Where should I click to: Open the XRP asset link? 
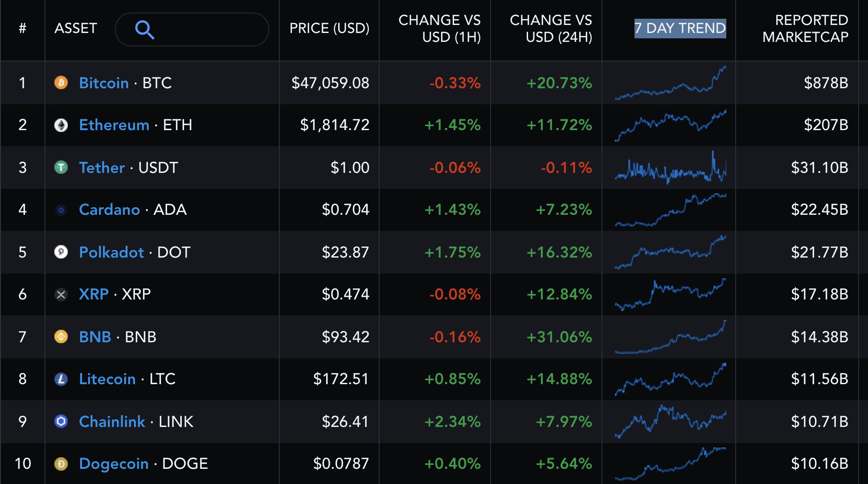pos(94,294)
